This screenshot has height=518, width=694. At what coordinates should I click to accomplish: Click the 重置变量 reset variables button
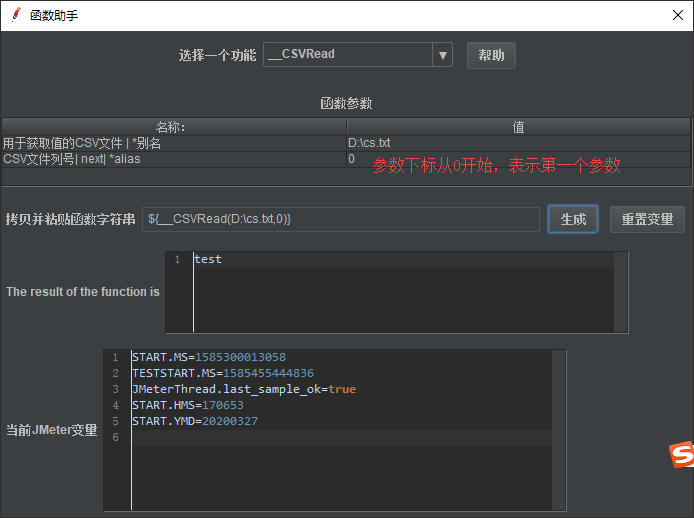click(x=647, y=219)
